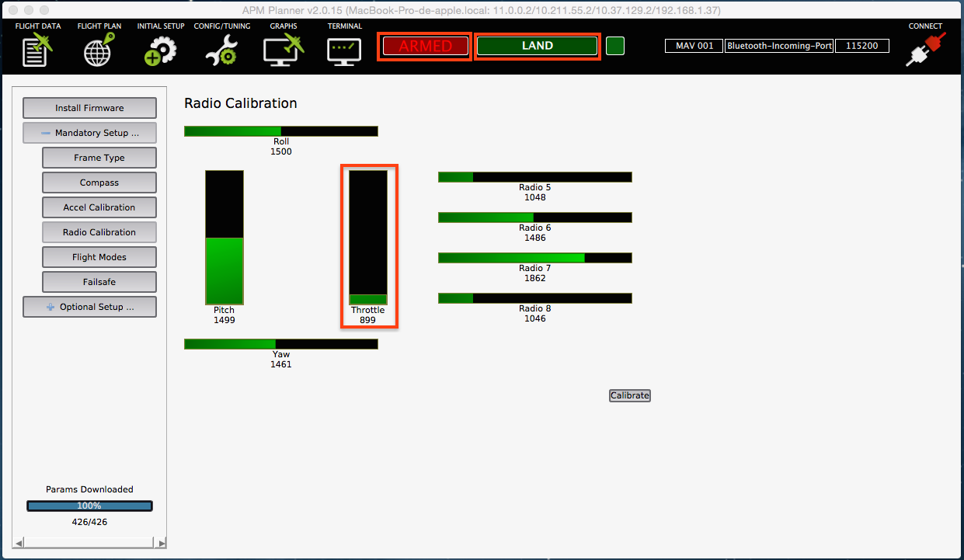Open the Bluetooth-Incoming-Port dropdown

(x=779, y=46)
